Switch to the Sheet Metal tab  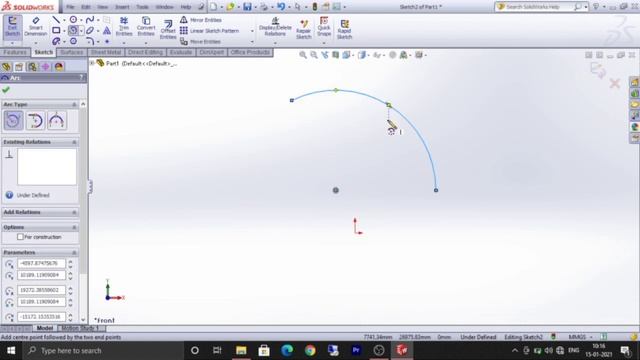click(x=106, y=52)
